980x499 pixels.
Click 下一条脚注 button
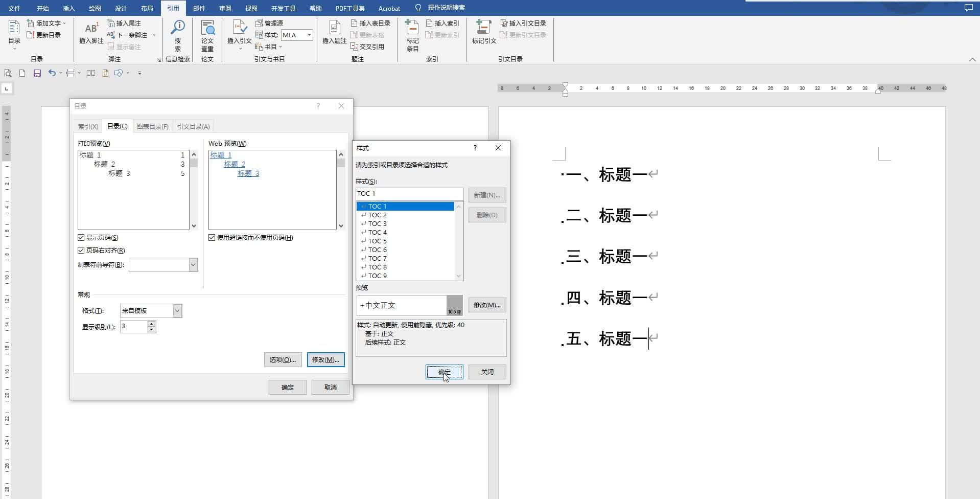(127, 35)
